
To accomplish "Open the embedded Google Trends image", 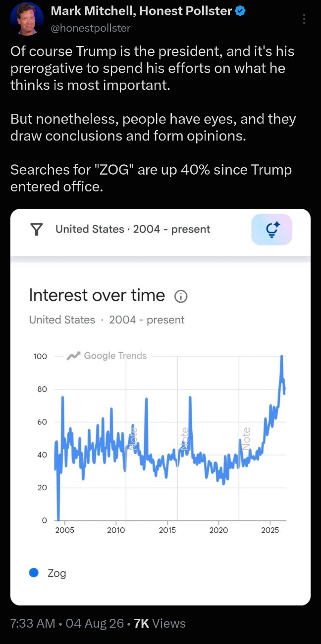I will (x=160, y=407).
